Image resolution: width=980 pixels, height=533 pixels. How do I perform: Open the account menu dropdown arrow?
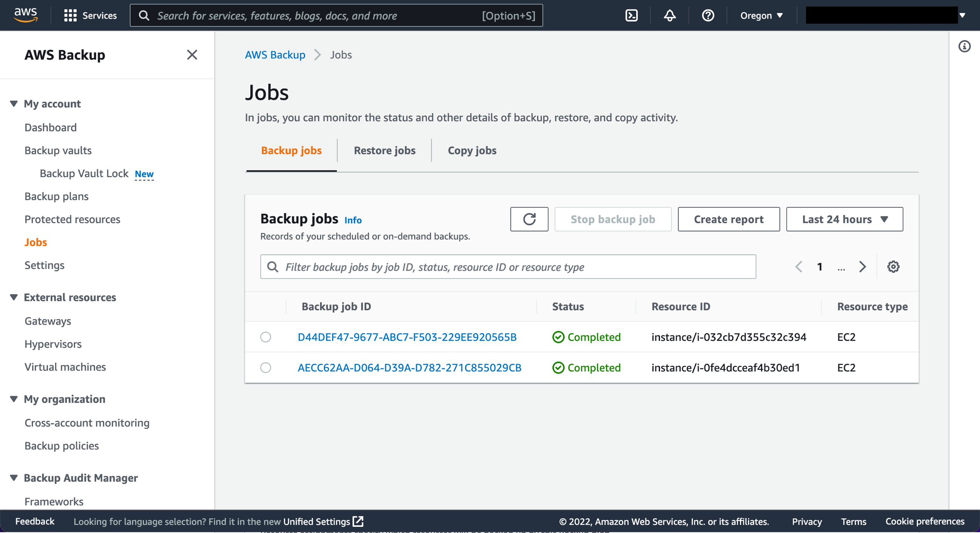click(x=962, y=16)
